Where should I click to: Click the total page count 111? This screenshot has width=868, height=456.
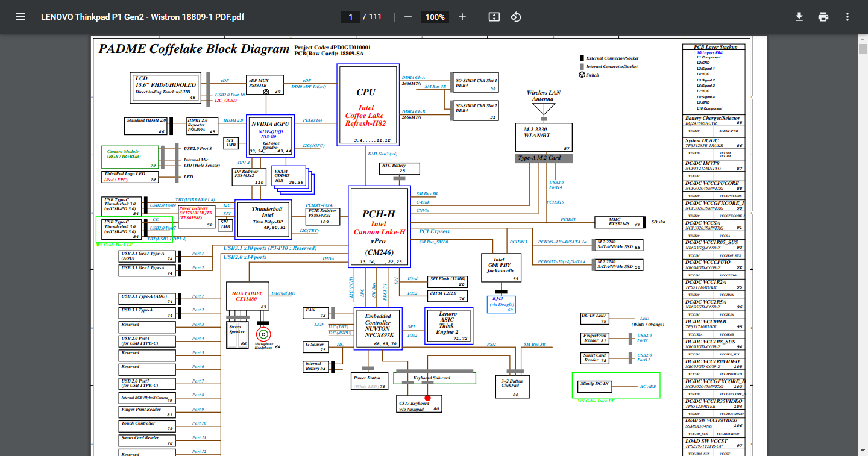375,17
